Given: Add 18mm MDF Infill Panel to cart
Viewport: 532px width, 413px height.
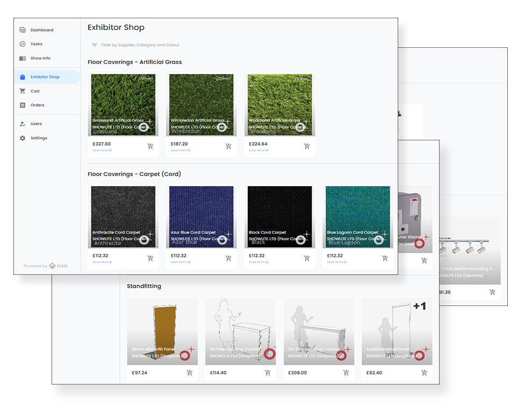Looking at the screenshot, I should [189, 373].
